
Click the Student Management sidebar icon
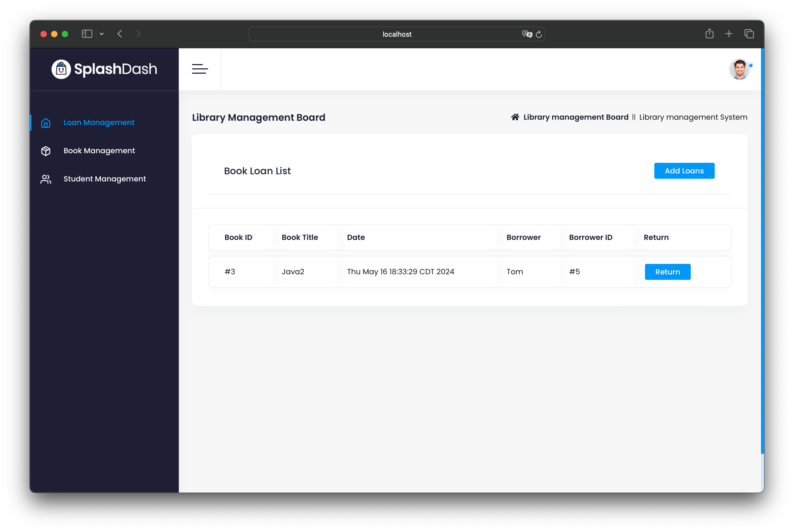46,179
